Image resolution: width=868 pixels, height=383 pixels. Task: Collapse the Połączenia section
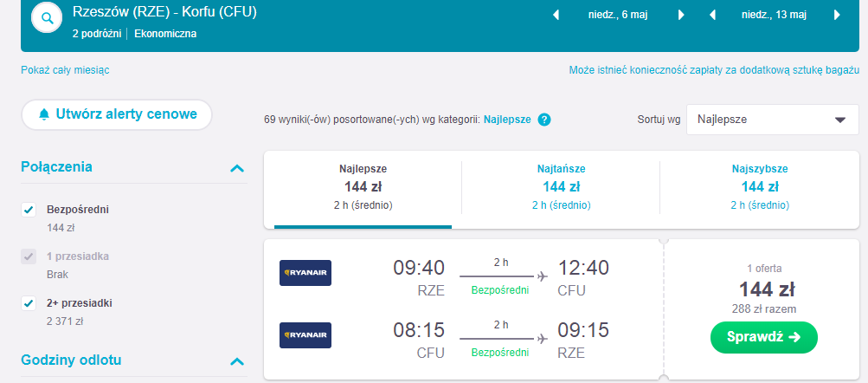click(x=237, y=168)
